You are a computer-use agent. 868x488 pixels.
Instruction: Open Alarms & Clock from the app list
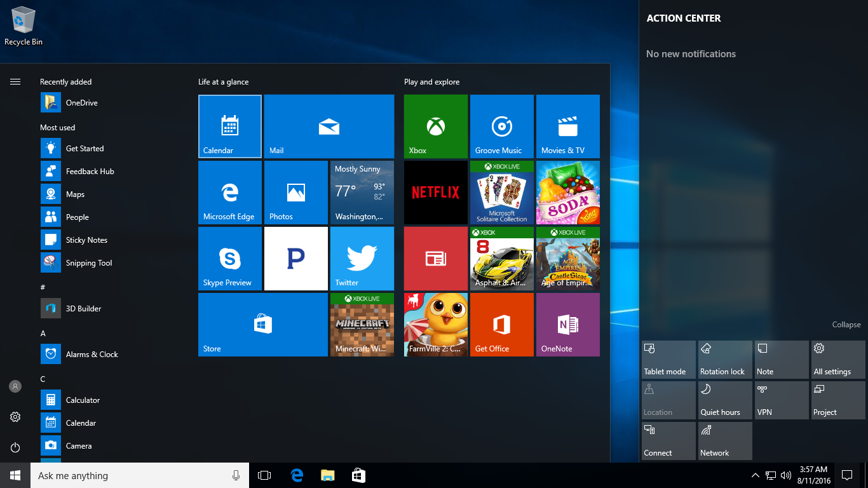[91, 354]
